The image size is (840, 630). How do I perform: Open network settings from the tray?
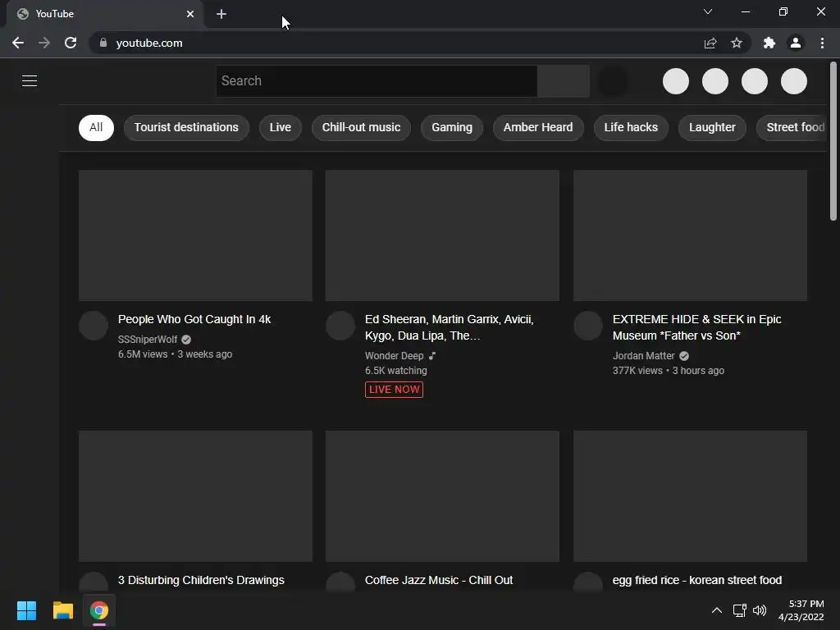coord(740,610)
